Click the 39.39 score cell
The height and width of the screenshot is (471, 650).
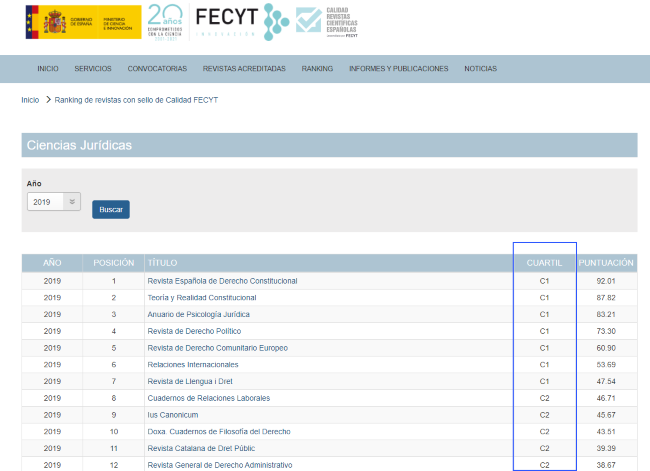[x=606, y=448]
